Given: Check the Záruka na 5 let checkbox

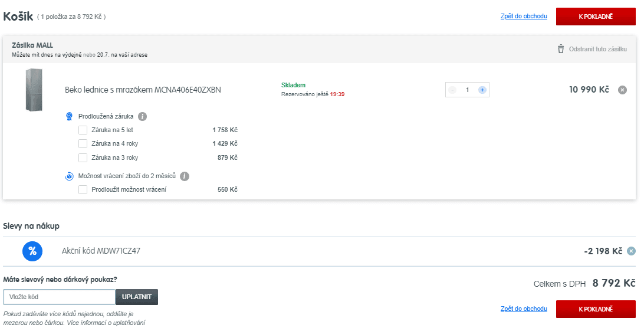Looking at the screenshot, I should coord(83,130).
